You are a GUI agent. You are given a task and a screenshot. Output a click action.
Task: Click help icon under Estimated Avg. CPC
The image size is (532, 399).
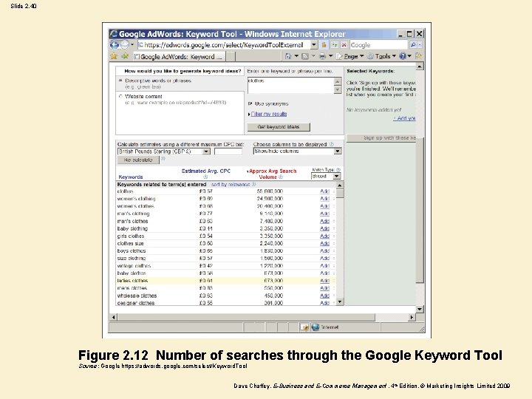coord(205,177)
